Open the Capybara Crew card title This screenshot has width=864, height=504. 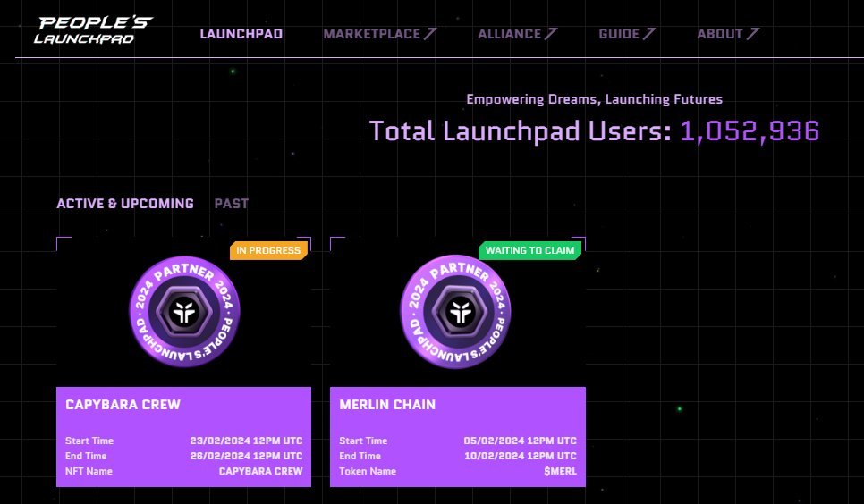pos(123,405)
